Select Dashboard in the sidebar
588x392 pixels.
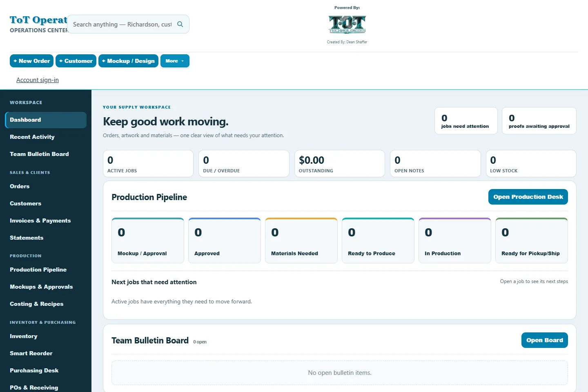tap(46, 120)
